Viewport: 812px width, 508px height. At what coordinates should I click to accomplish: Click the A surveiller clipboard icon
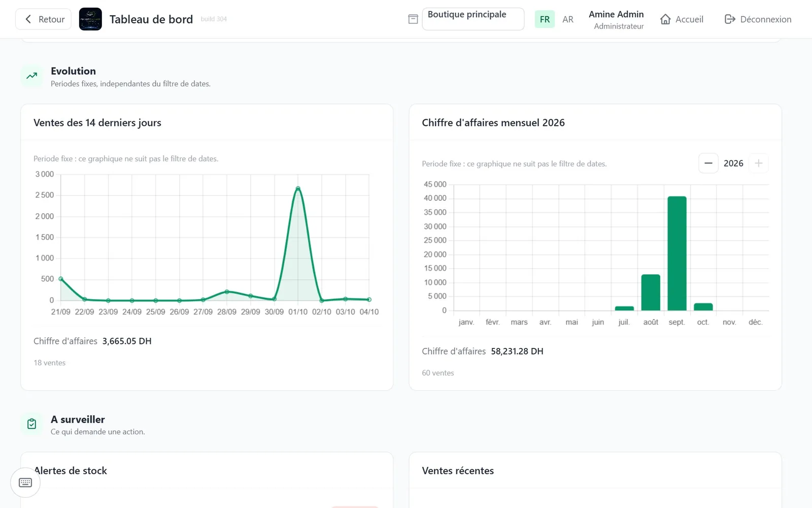pyautogui.click(x=32, y=424)
